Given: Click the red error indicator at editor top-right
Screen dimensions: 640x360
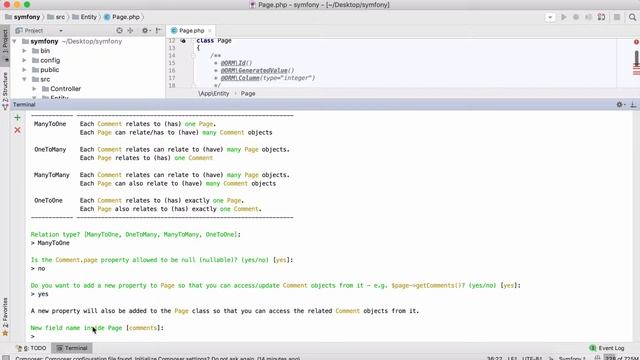Looking at the screenshot, I should click(x=636, y=42).
